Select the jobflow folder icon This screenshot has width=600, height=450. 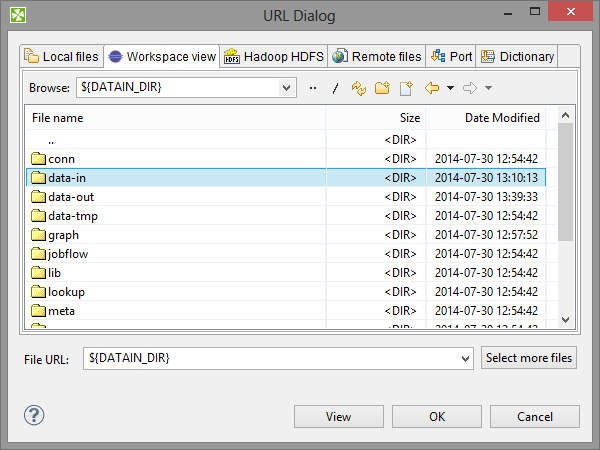pos(38,254)
